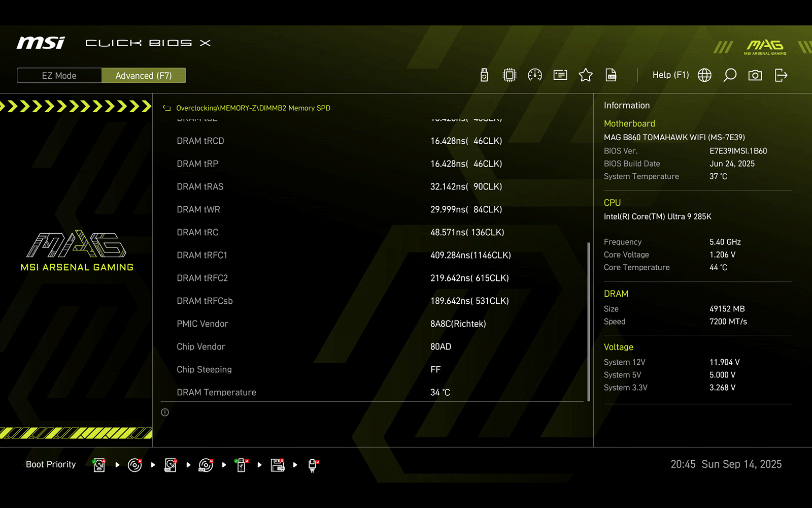Take a screenshot with the camera icon

pos(755,75)
